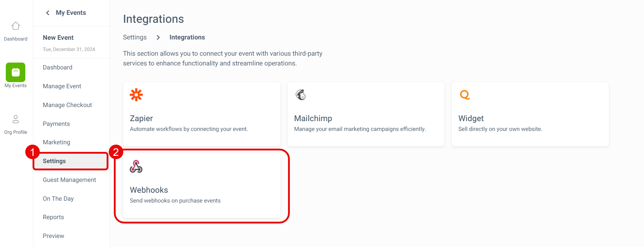The image size is (644, 247).
Task: Click the orange Widget logo icon
Action: pyautogui.click(x=465, y=95)
